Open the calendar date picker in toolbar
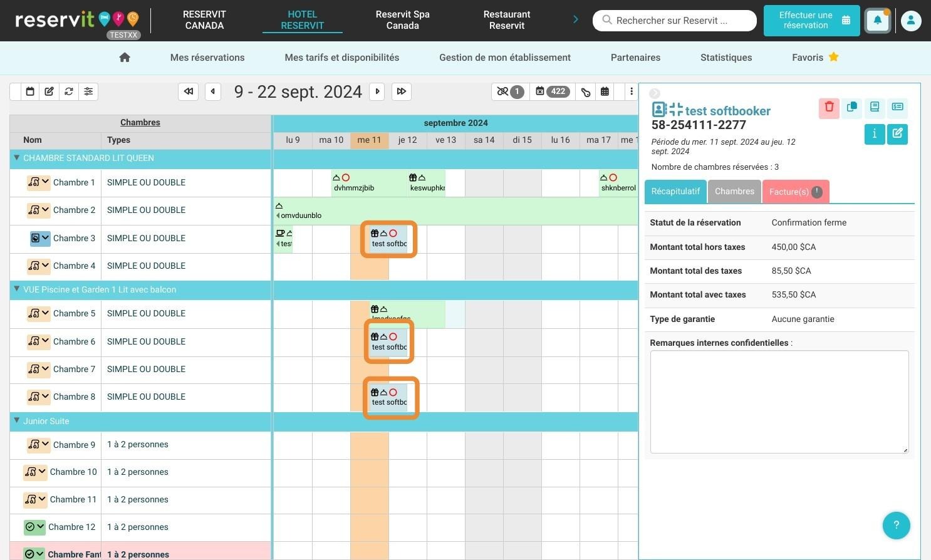 click(29, 91)
